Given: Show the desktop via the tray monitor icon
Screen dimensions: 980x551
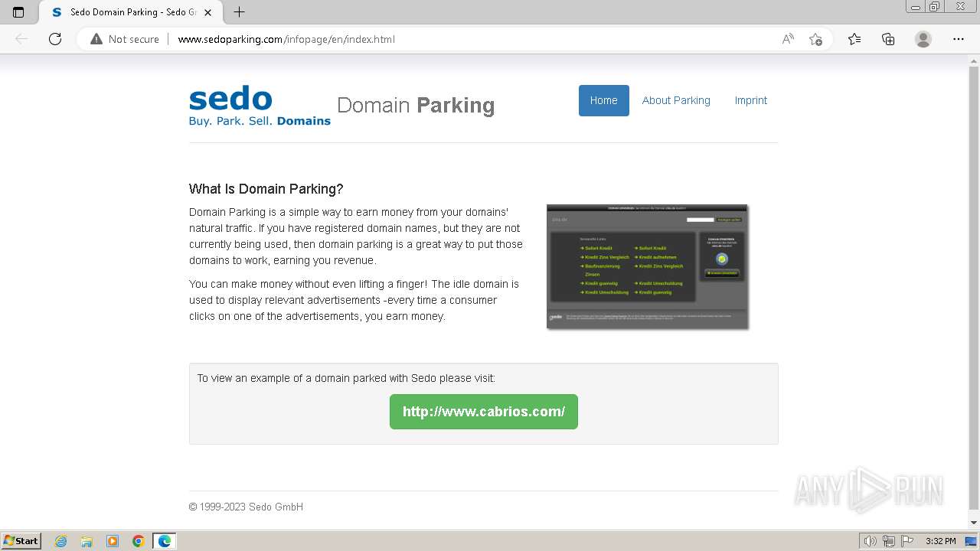Looking at the screenshot, I should coord(971,541).
